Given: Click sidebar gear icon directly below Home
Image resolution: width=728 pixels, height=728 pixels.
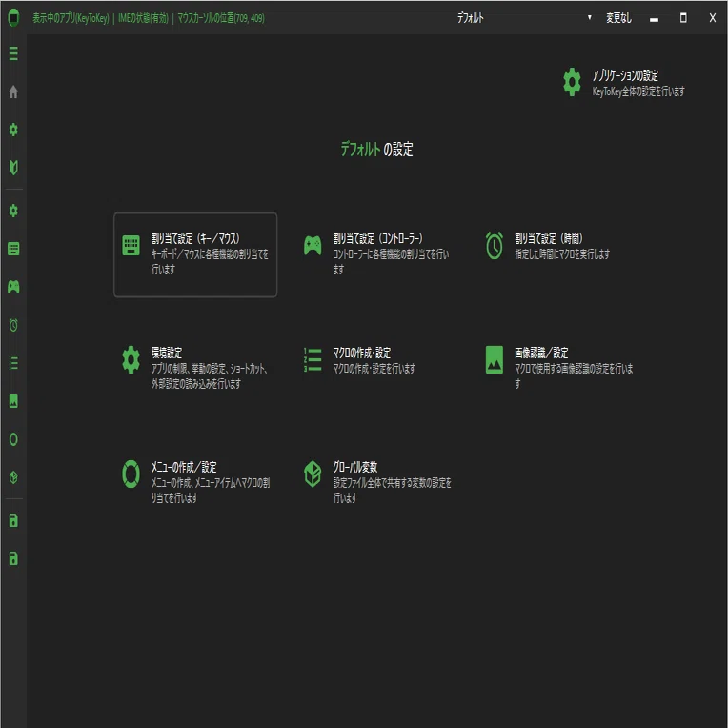Looking at the screenshot, I should (x=13, y=130).
